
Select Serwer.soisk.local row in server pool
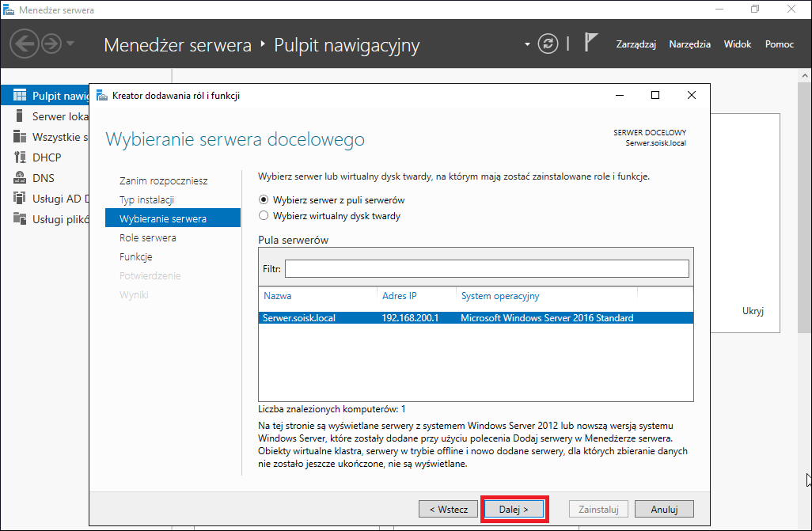click(476, 317)
